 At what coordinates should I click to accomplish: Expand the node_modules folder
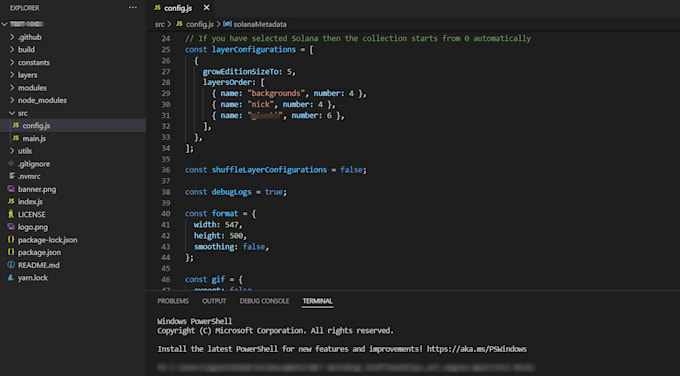(42, 100)
